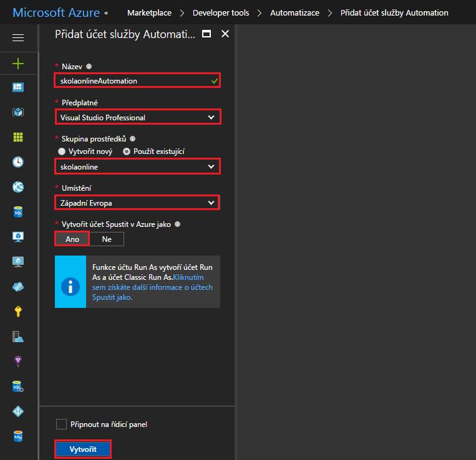This screenshot has width=476, height=460.
Task: Go to Automatizace in the breadcrumb
Action: point(294,12)
